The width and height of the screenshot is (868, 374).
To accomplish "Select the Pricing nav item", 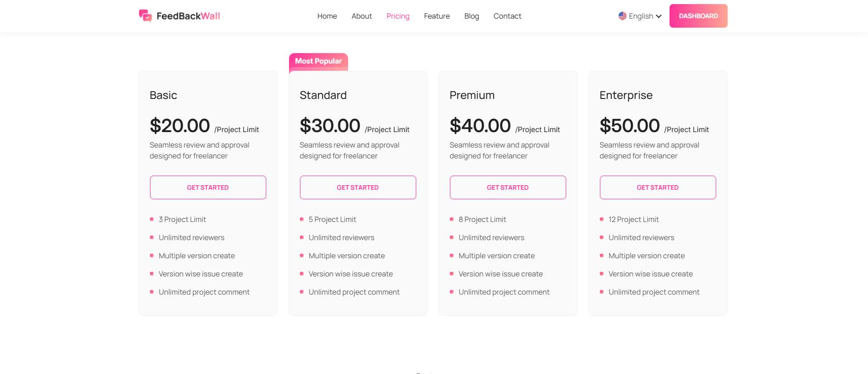I will tap(398, 16).
